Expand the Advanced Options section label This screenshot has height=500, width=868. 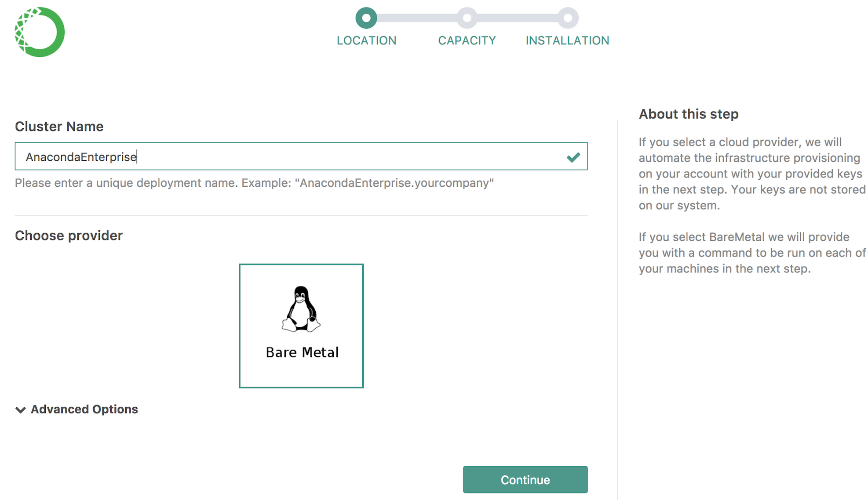point(84,409)
